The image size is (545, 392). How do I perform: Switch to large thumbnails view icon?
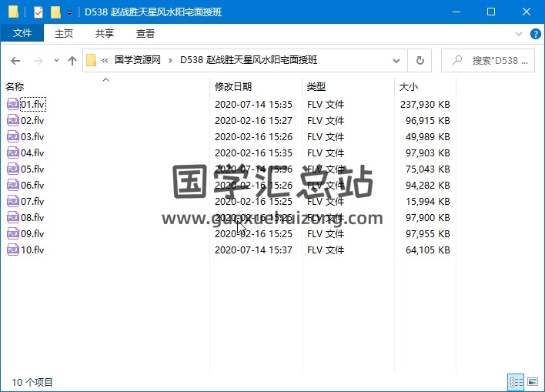533,382
